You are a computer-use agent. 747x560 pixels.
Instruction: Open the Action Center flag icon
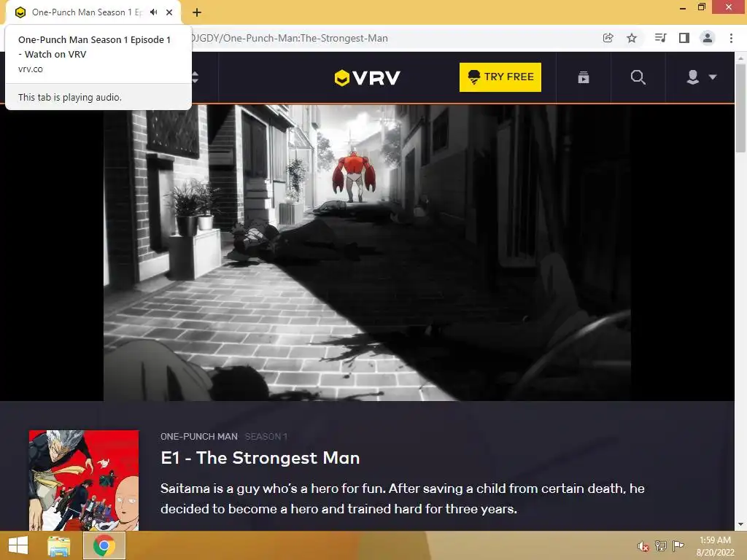pyautogui.click(x=678, y=545)
